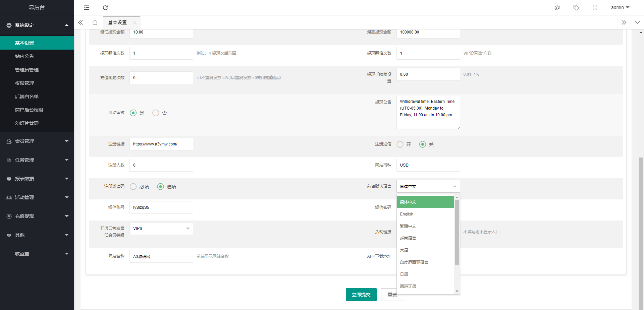Image resolution: width=644 pixels, height=310 pixels.
Task: Click the language dropdown list scrollbar thumb
Action: click(457, 232)
